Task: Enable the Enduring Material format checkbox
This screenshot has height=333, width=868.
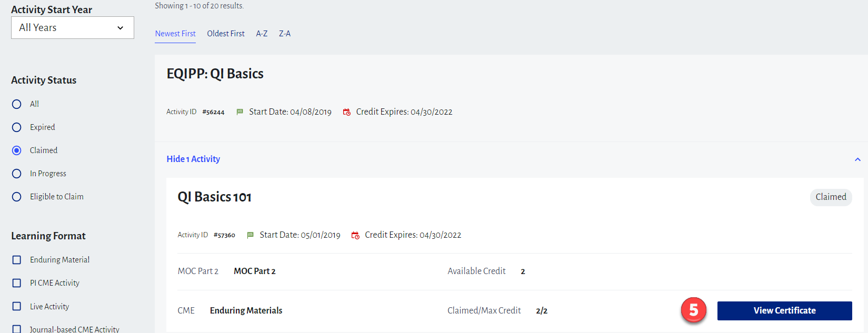Action: click(x=17, y=260)
